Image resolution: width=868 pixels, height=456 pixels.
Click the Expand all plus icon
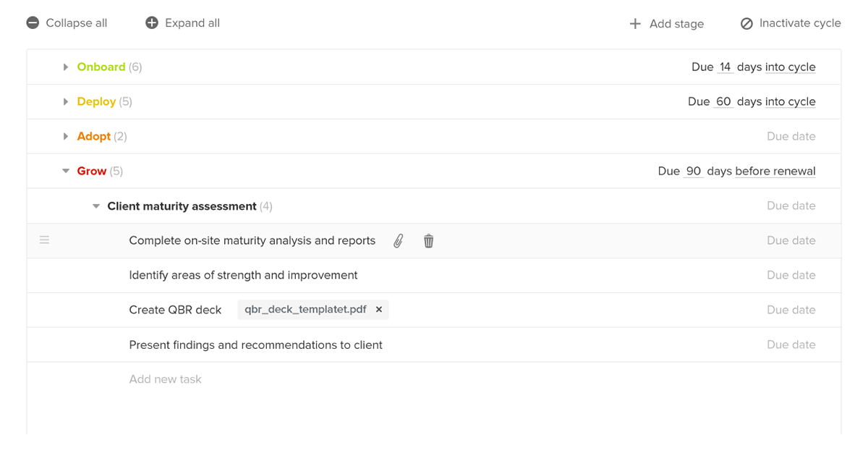(151, 22)
